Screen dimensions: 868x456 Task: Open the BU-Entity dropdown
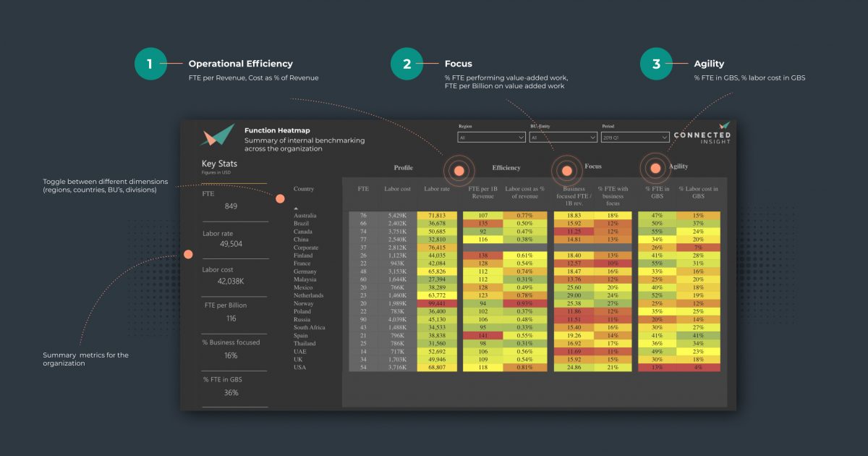click(563, 137)
